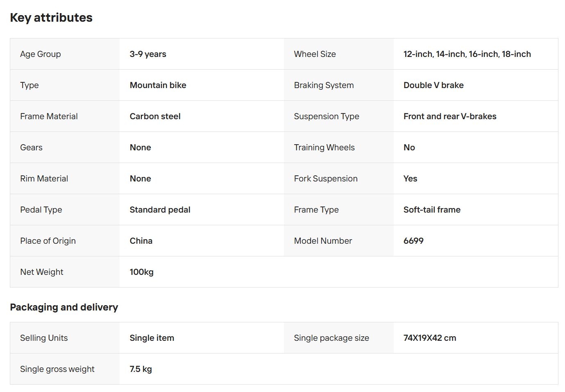Click the Front and rear V-brakes text
The image size is (565, 392).
pyautogui.click(x=450, y=116)
